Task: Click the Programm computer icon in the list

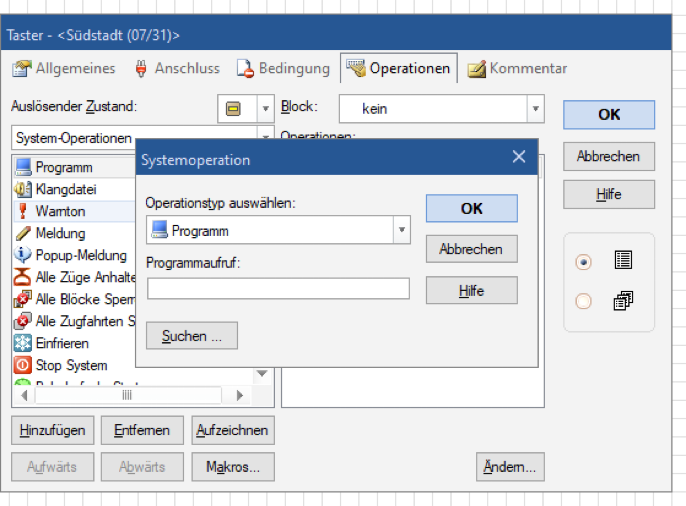Action: pyautogui.click(x=23, y=167)
